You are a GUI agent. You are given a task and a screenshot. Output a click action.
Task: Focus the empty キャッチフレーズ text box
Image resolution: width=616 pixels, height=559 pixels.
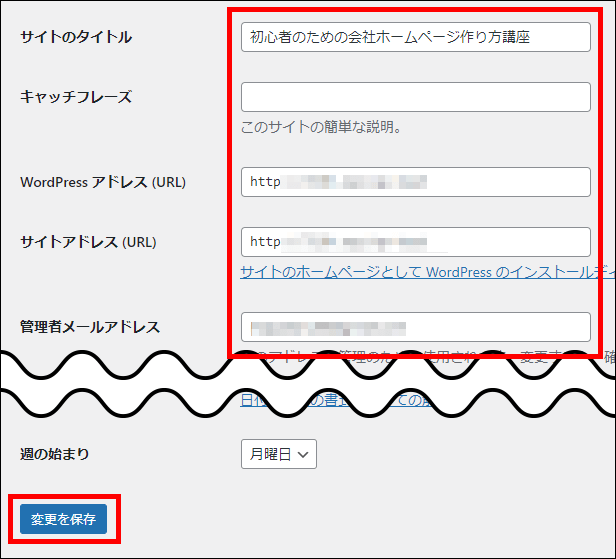(x=416, y=97)
